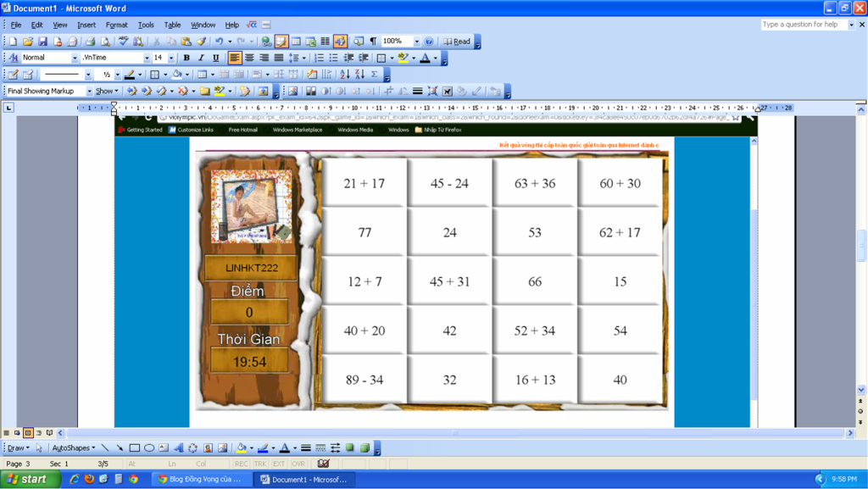The width and height of the screenshot is (868, 489).
Task: Click the Windows start button
Action: coord(31,480)
